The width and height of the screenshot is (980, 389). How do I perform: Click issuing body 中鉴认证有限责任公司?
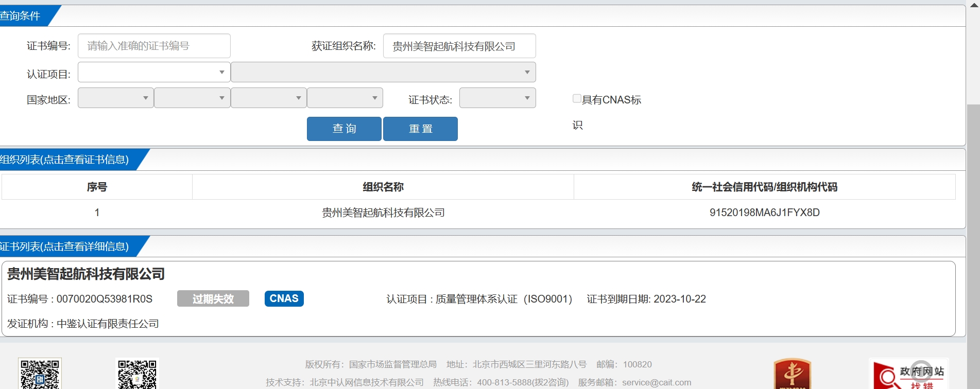[108, 324]
